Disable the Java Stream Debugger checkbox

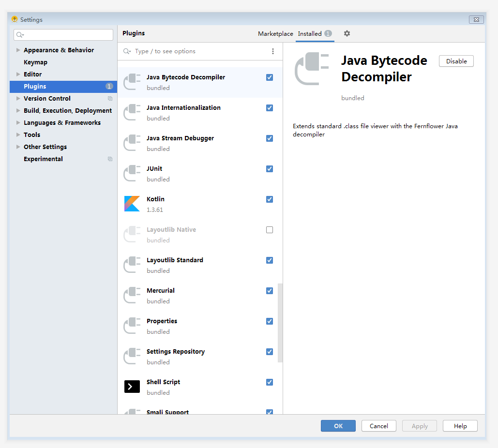(x=270, y=138)
